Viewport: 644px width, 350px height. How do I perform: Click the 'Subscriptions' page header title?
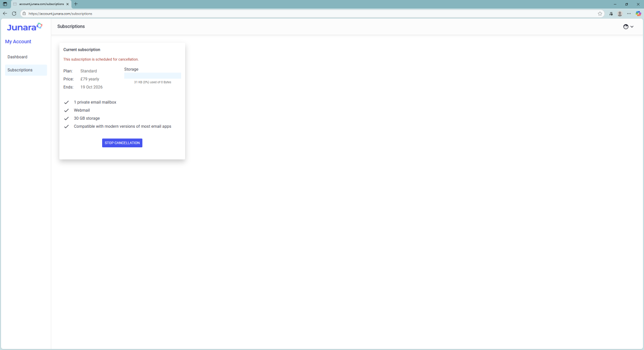[x=71, y=26]
